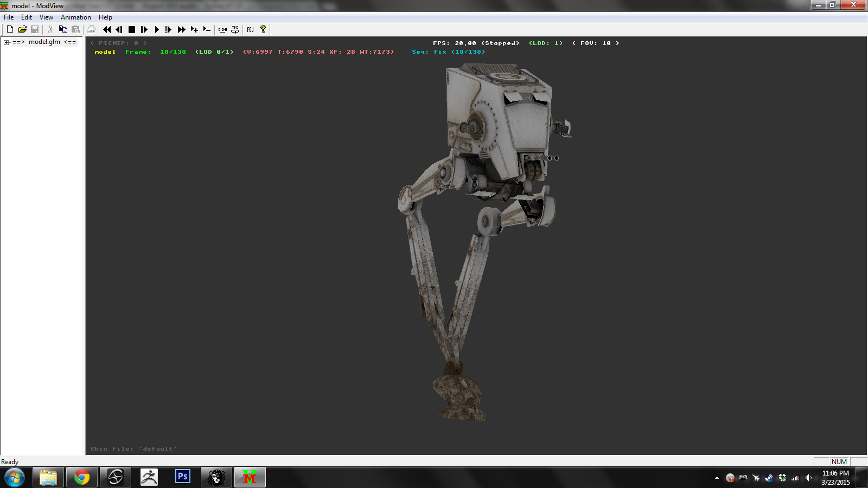This screenshot has height=488, width=868.
Task: Open the Animation menu
Action: click(76, 17)
